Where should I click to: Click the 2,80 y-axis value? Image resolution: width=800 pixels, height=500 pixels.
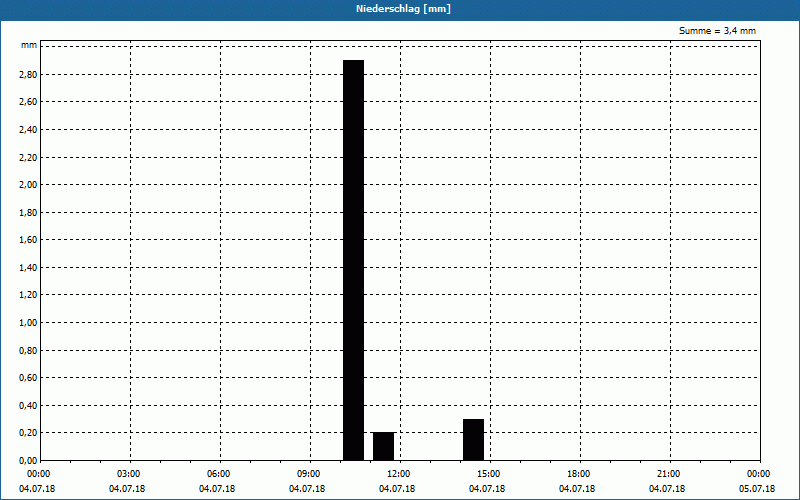pyautogui.click(x=28, y=74)
